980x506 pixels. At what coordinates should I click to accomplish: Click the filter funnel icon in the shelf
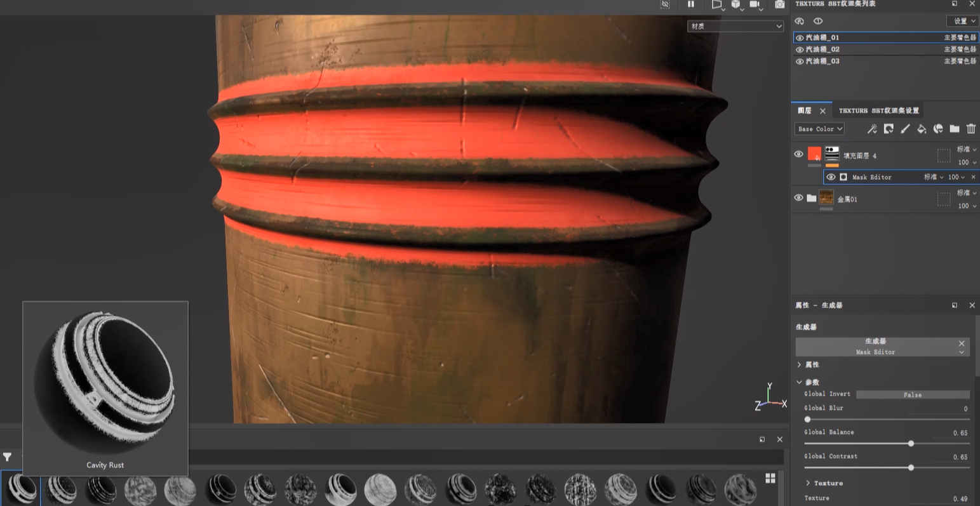point(7,456)
